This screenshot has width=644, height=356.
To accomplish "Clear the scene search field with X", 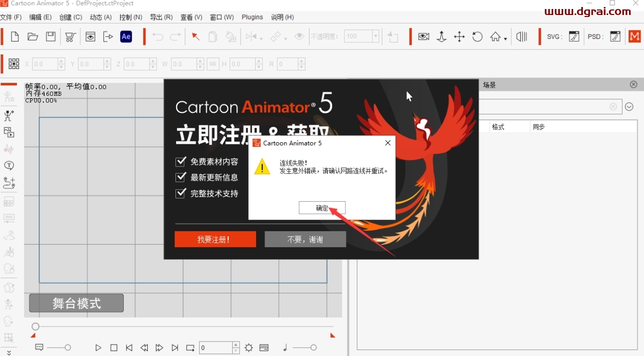I will (613, 106).
